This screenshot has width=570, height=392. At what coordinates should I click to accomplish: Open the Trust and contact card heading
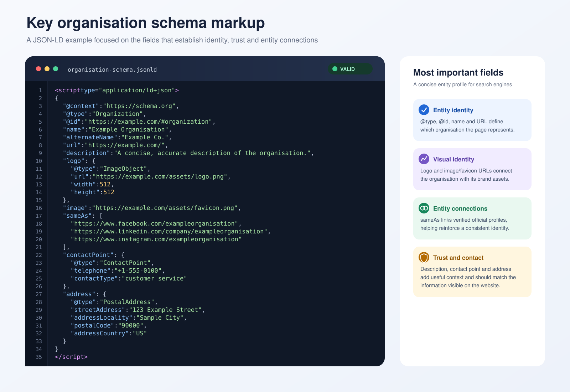tap(458, 258)
